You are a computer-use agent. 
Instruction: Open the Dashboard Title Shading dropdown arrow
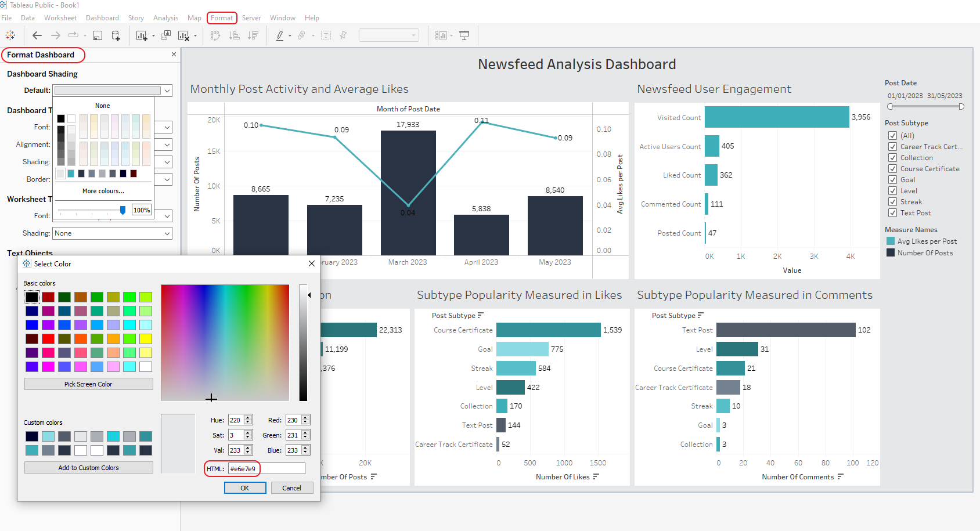coord(167,162)
